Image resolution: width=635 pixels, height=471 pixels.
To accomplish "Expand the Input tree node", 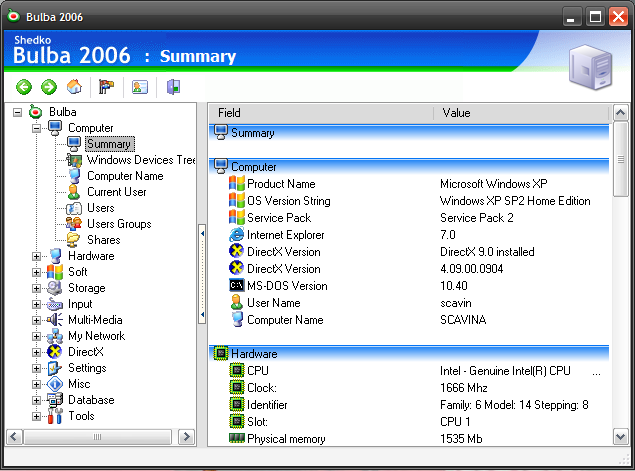I will (x=36, y=304).
